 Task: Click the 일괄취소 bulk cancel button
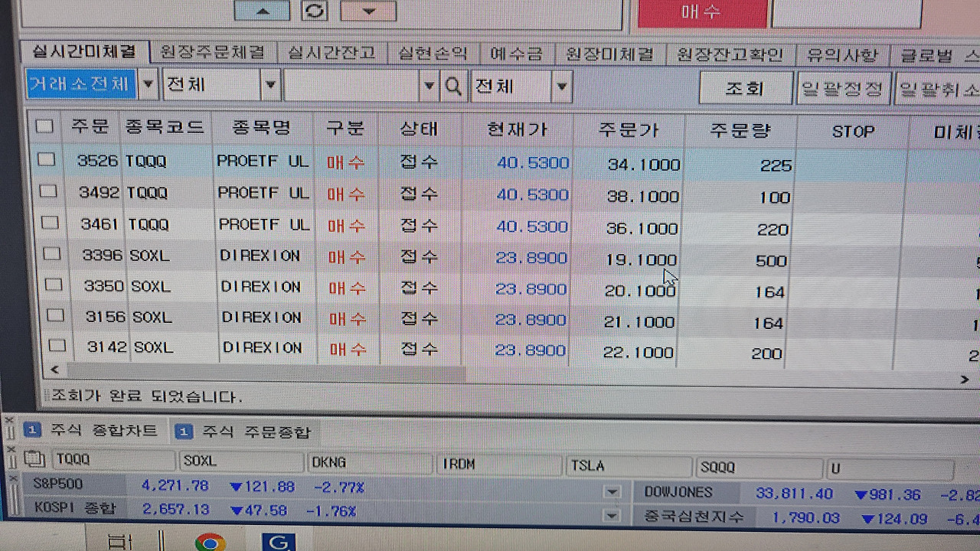tap(938, 90)
